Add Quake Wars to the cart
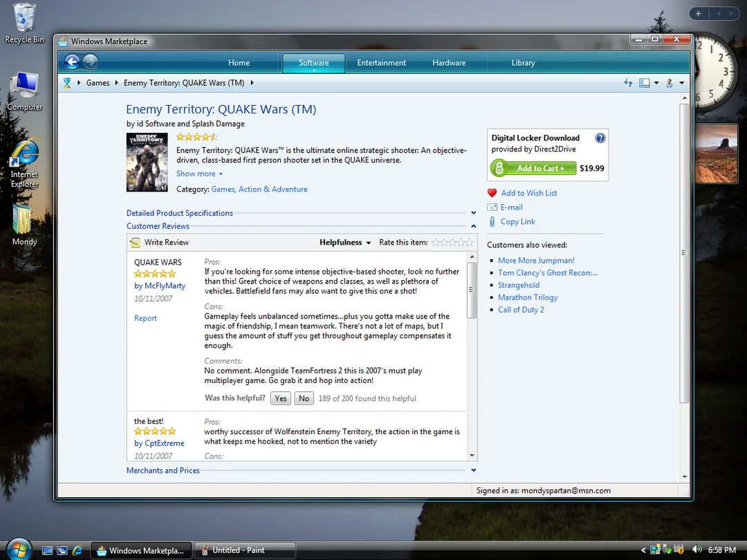 pos(533,168)
